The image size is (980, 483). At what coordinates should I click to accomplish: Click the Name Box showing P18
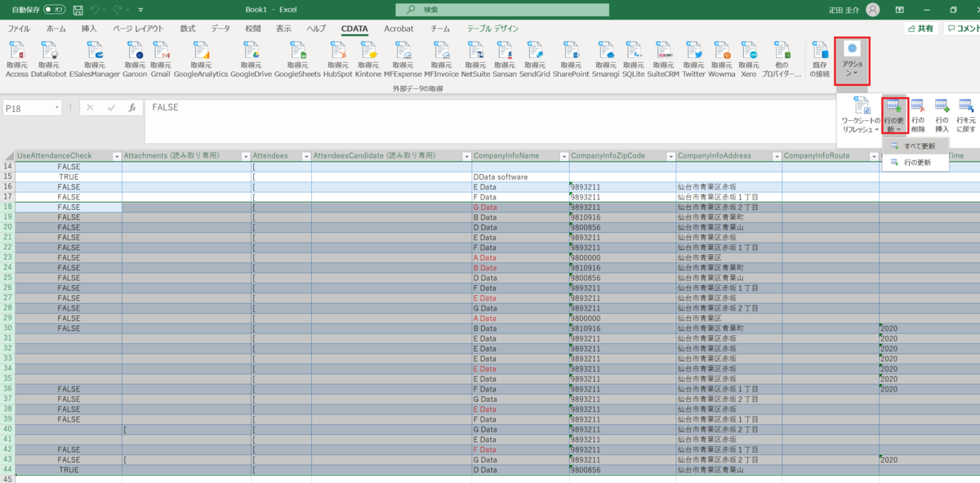pos(27,108)
